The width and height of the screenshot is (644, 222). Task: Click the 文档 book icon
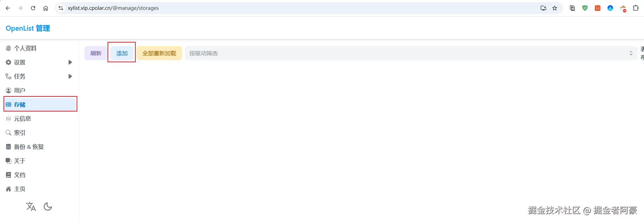click(x=8, y=175)
